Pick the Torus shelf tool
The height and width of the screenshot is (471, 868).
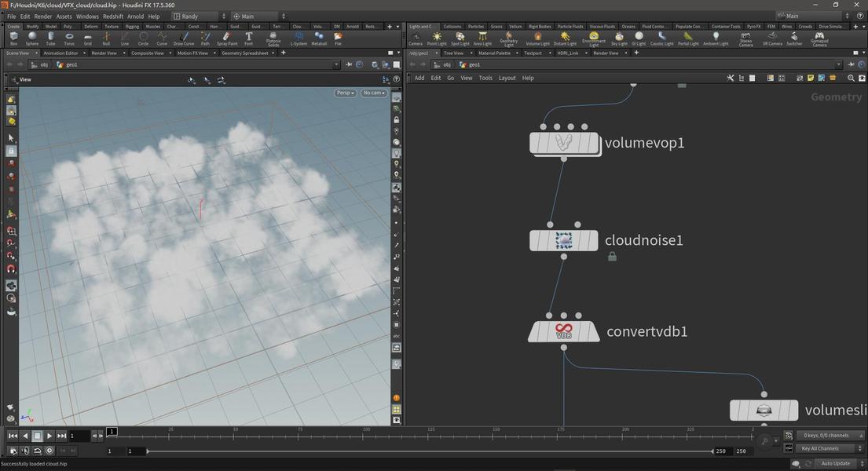pyautogui.click(x=69, y=38)
